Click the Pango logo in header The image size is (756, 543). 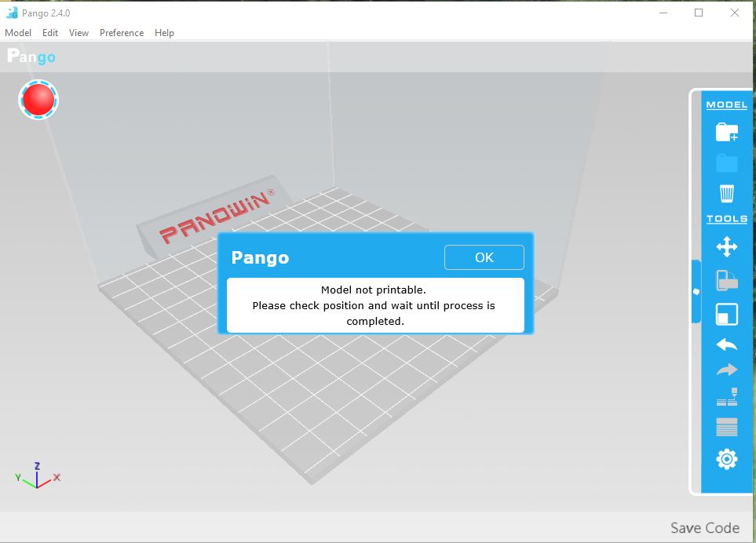click(31, 56)
